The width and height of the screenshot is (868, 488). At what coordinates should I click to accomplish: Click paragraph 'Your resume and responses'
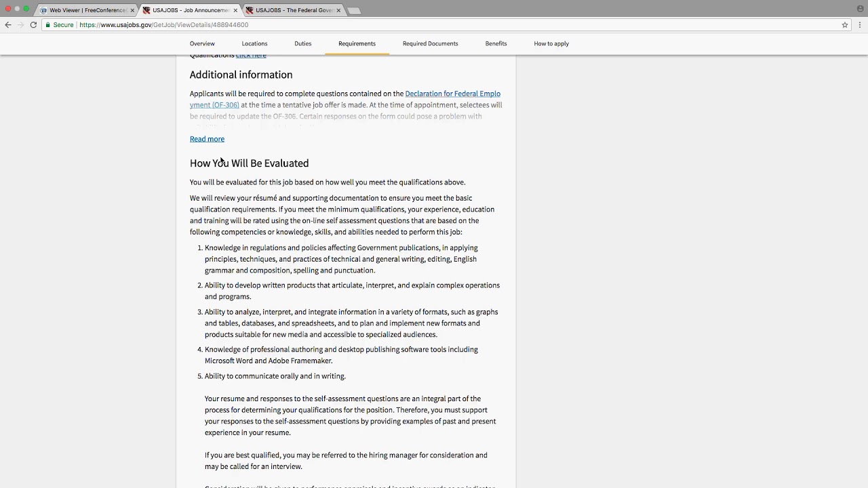(x=350, y=415)
